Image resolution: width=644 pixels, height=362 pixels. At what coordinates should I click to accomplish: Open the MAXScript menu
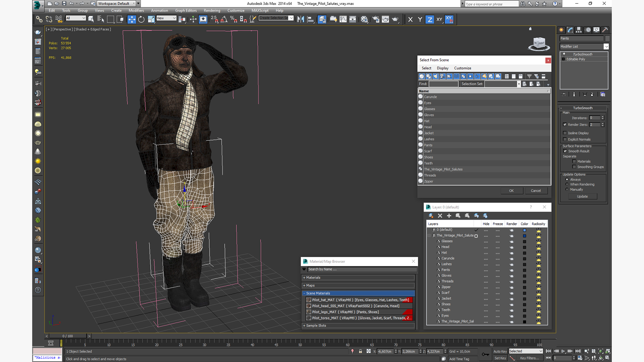[260, 11]
